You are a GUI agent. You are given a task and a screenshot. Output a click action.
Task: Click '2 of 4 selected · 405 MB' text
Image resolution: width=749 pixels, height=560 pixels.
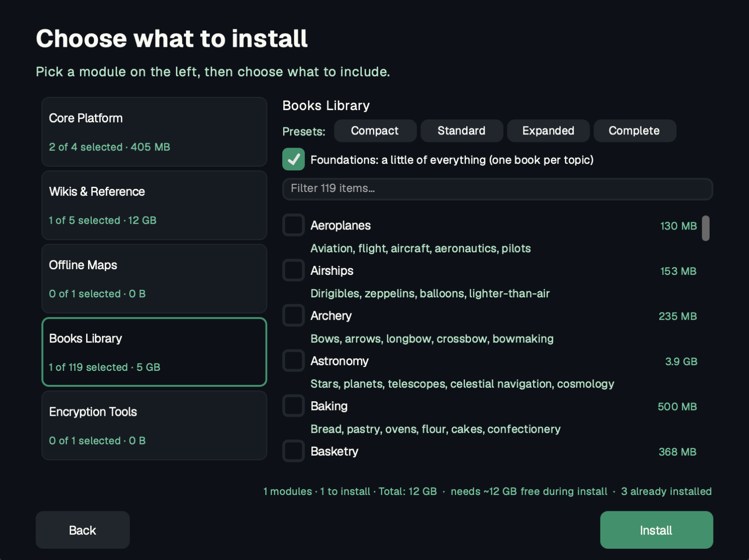110,147
